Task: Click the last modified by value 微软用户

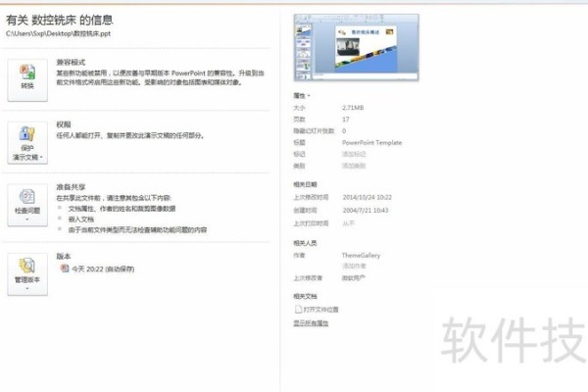Action: click(x=353, y=278)
